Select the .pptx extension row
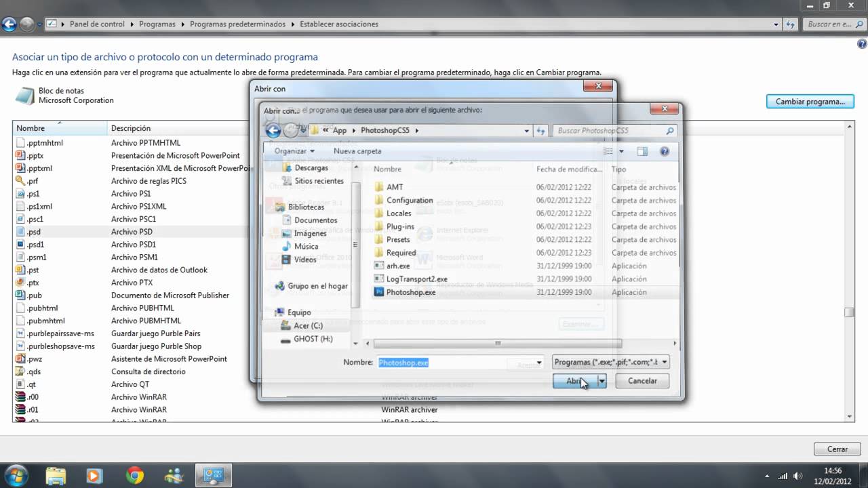868x488 pixels. [131, 155]
